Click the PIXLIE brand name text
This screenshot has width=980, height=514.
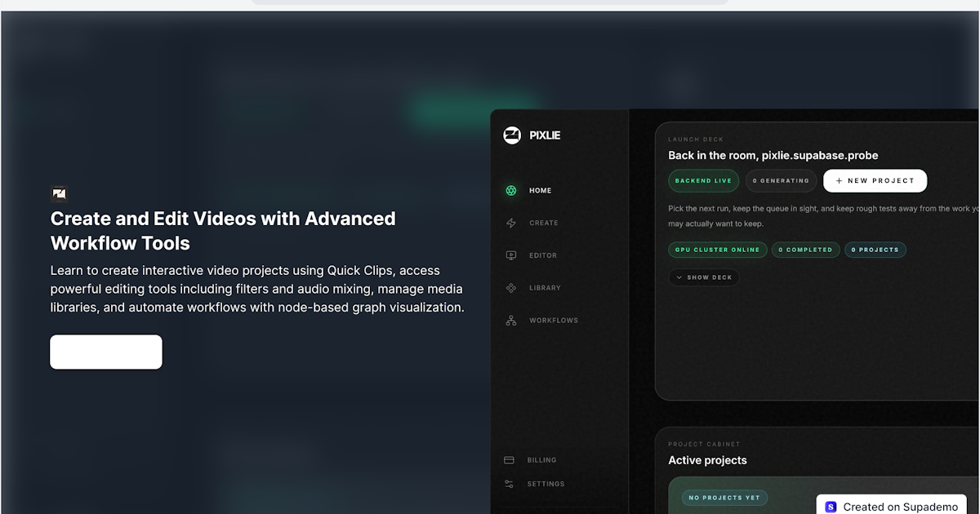pos(545,135)
